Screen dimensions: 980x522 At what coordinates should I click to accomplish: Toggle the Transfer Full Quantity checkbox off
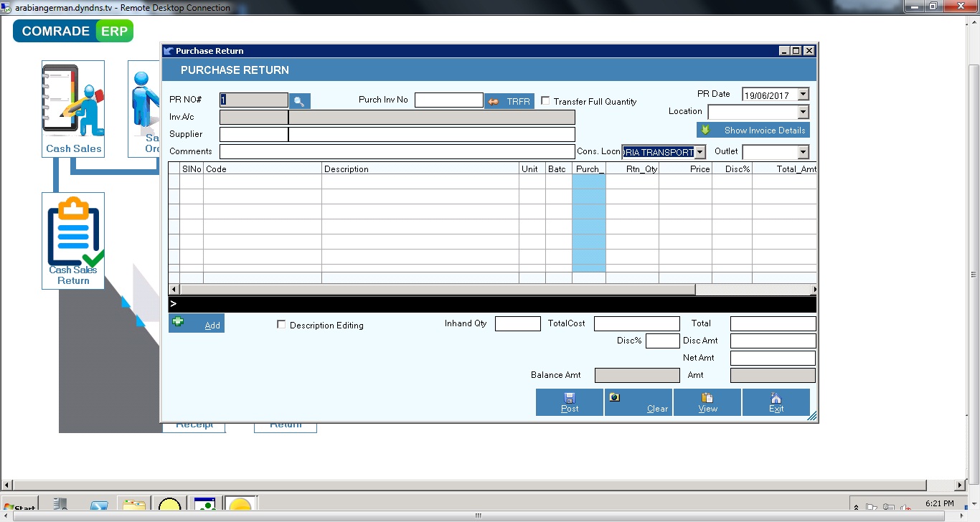click(x=545, y=101)
